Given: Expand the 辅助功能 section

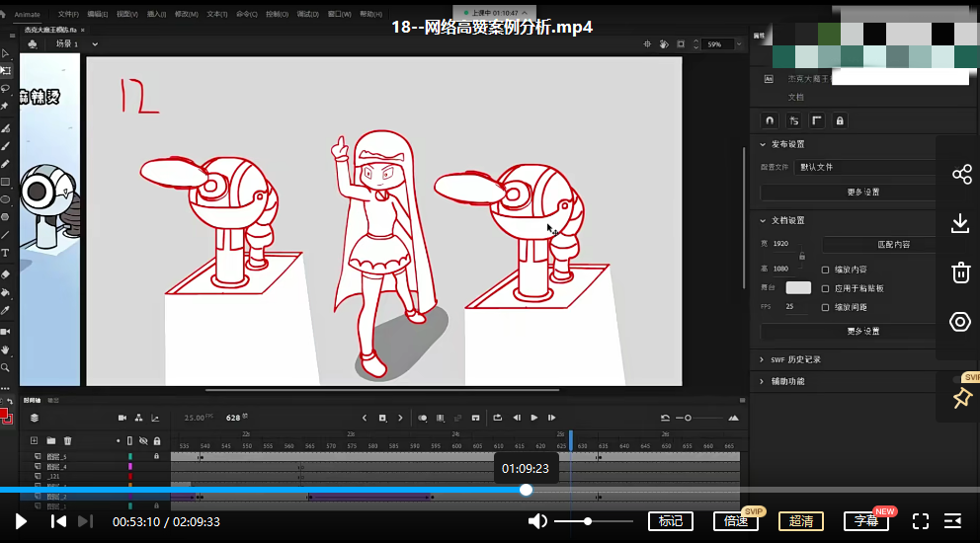Looking at the screenshot, I should point(762,381).
